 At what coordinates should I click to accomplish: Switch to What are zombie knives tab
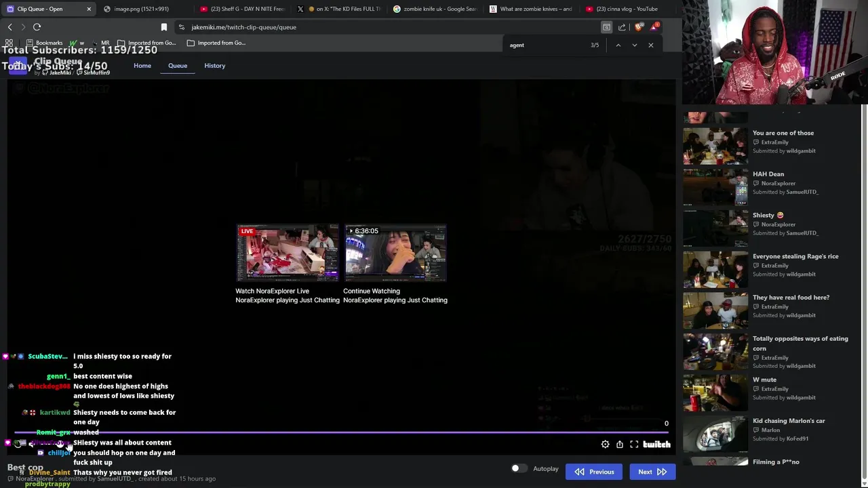click(x=531, y=9)
